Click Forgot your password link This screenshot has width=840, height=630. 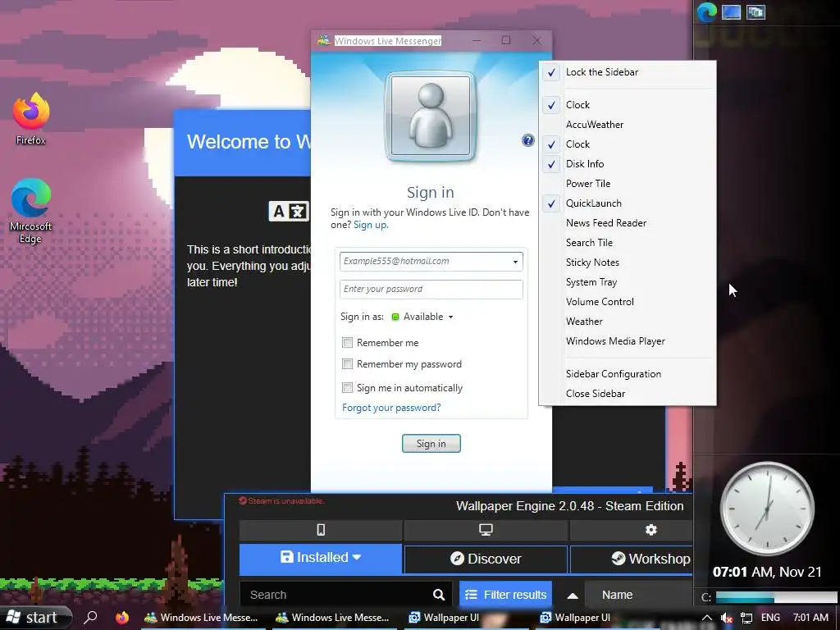(x=391, y=408)
